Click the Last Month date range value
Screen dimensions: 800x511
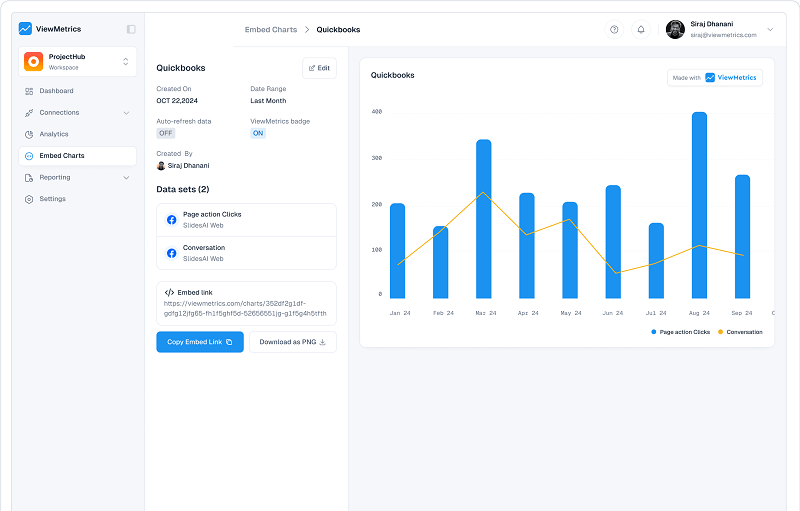tap(268, 101)
